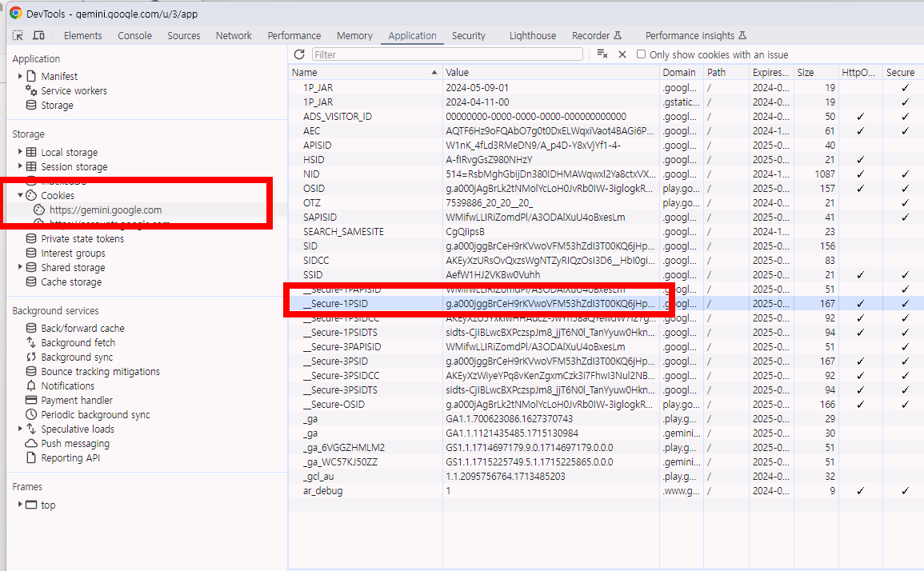The height and width of the screenshot is (571, 924).
Task: Switch to the Performance tab
Action: 294,35
